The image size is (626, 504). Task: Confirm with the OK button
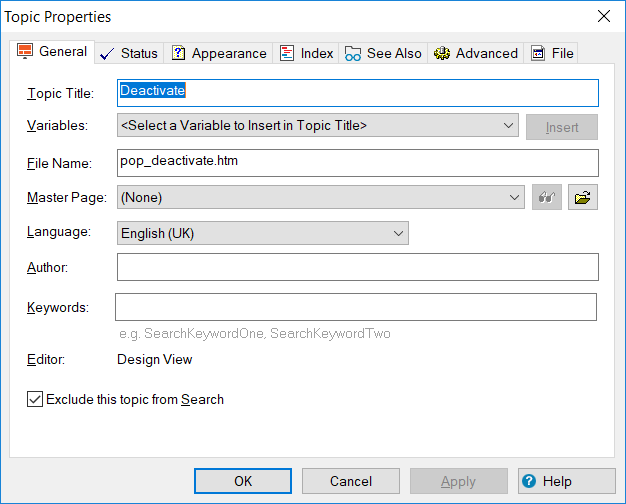point(243,481)
